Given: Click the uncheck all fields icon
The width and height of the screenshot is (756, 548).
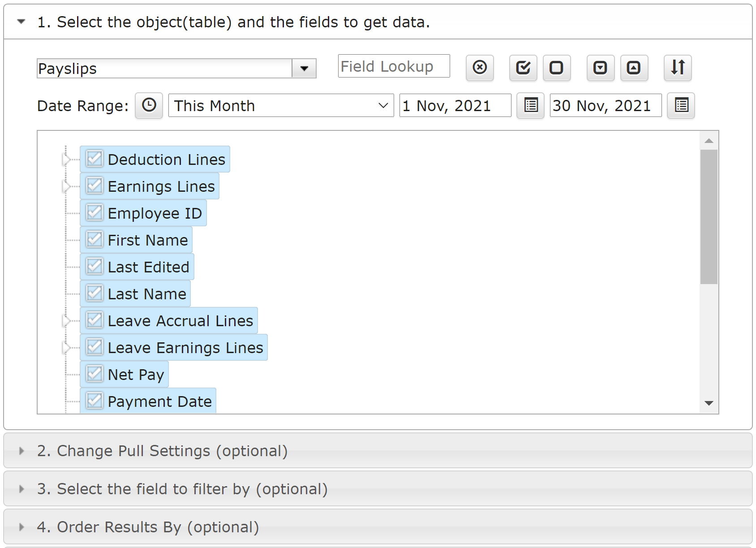Looking at the screenshot, I should (556, 68).
